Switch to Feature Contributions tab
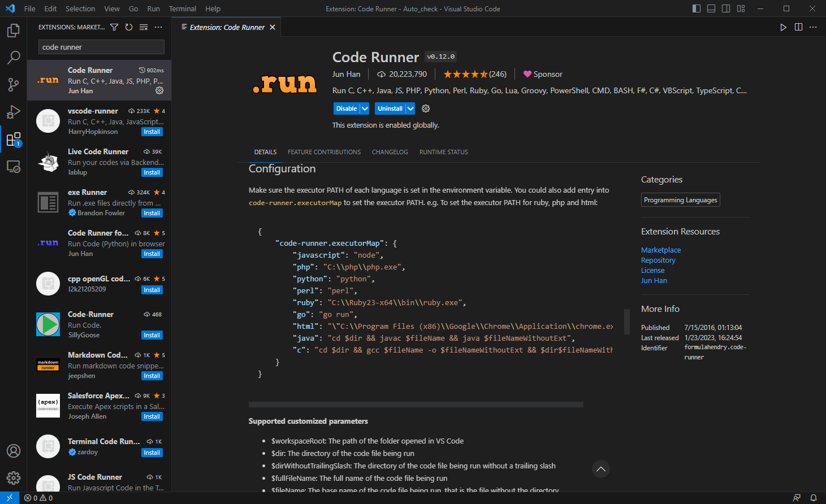 tap(324, 152)
